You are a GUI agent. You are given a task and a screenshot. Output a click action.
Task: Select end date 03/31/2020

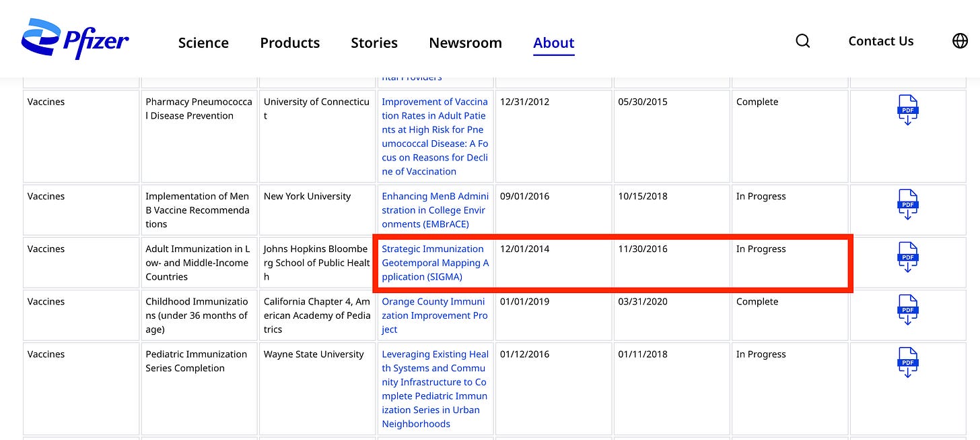pyautogui.click(x=643, y=301)
